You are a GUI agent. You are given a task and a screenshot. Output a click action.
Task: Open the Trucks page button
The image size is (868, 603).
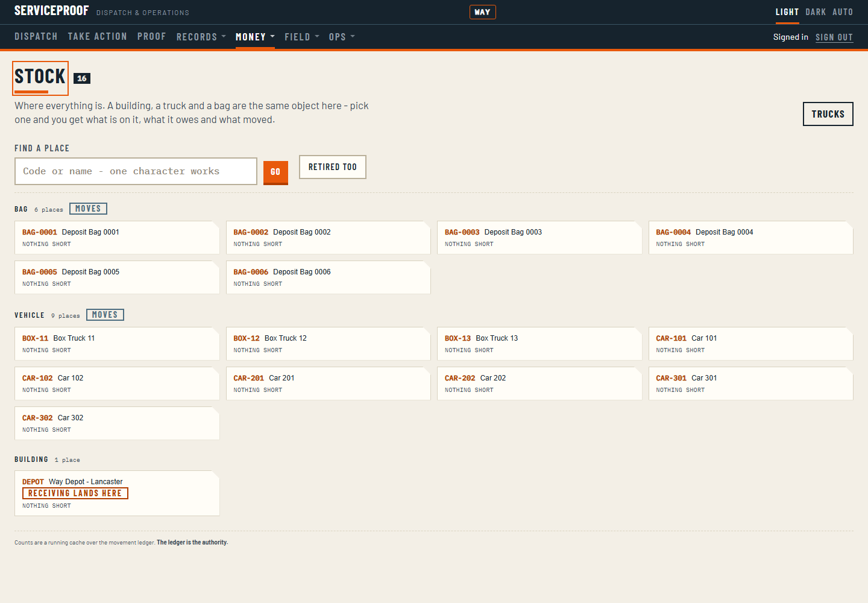point(828,114)
